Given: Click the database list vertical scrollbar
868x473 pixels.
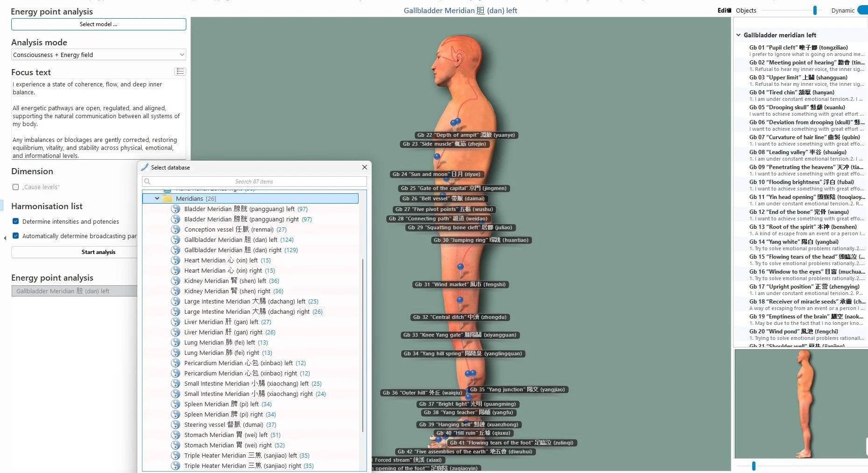Looking at the screenshot, I should 363,346.
